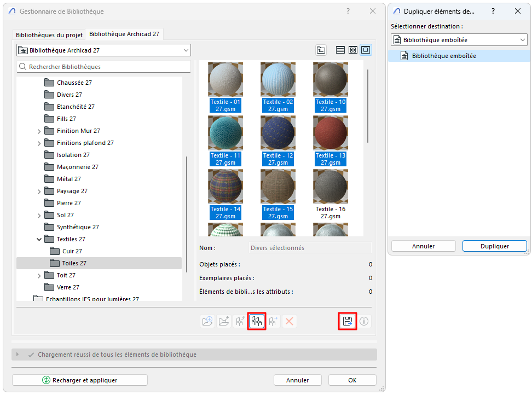532x395 pixels.
Task: Click the export object icon left of duplicate
Action: coord(240,321)
